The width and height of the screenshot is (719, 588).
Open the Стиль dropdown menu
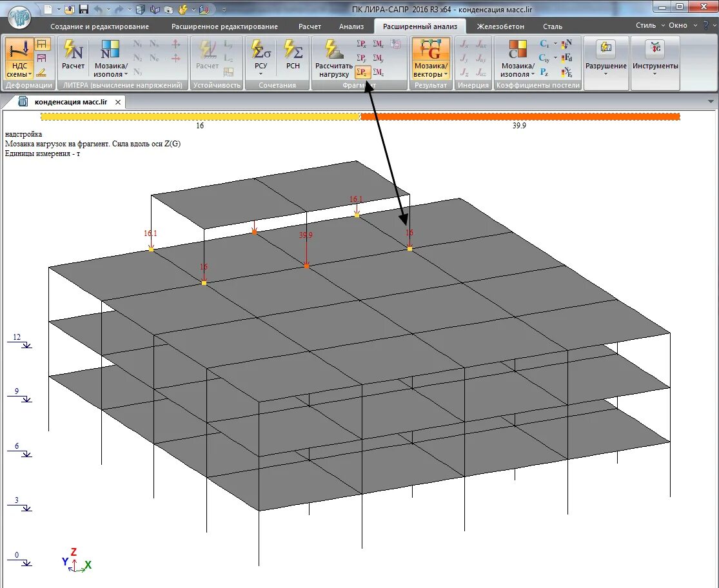point(650,26)
